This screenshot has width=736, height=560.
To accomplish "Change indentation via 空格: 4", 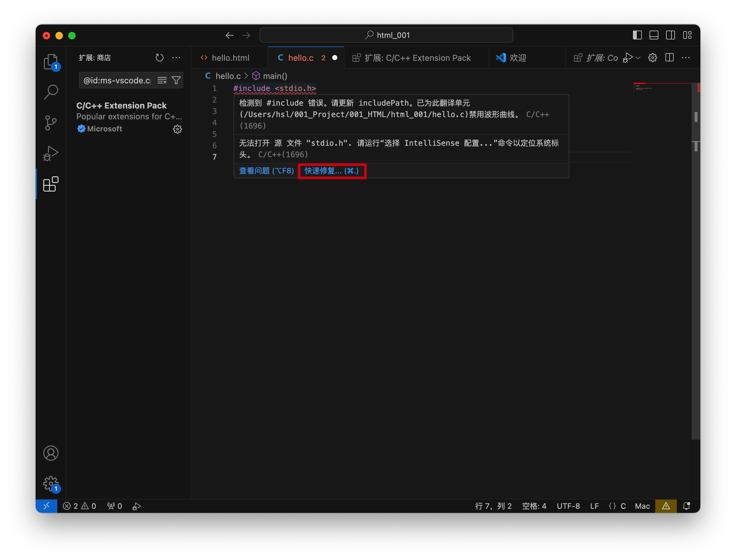I will [x=534, y=506].
